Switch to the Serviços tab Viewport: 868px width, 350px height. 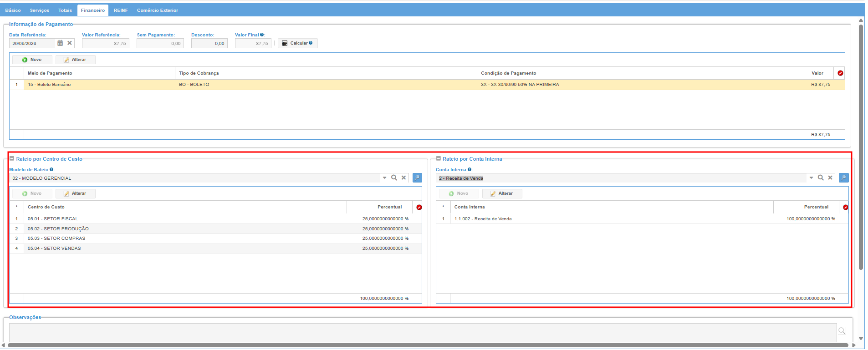pyautogui.click(x=40, y=10)
